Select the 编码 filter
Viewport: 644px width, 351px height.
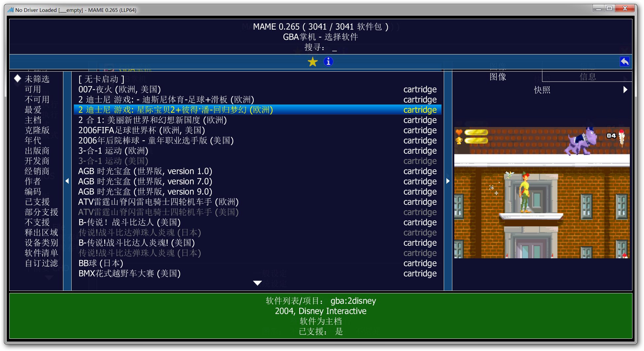(x=33, y=192)
